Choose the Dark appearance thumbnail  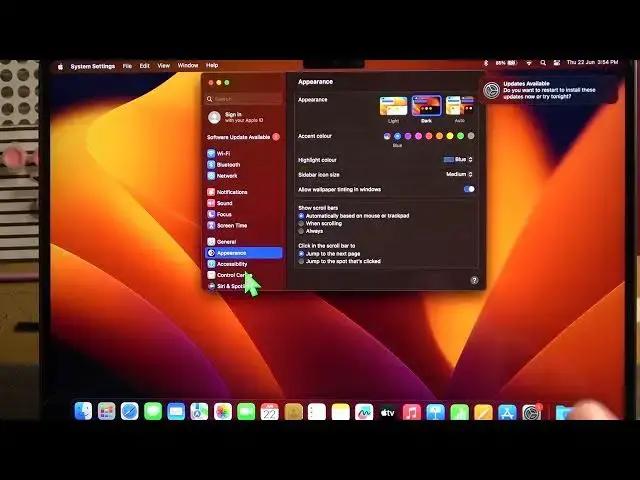(427, 106)
